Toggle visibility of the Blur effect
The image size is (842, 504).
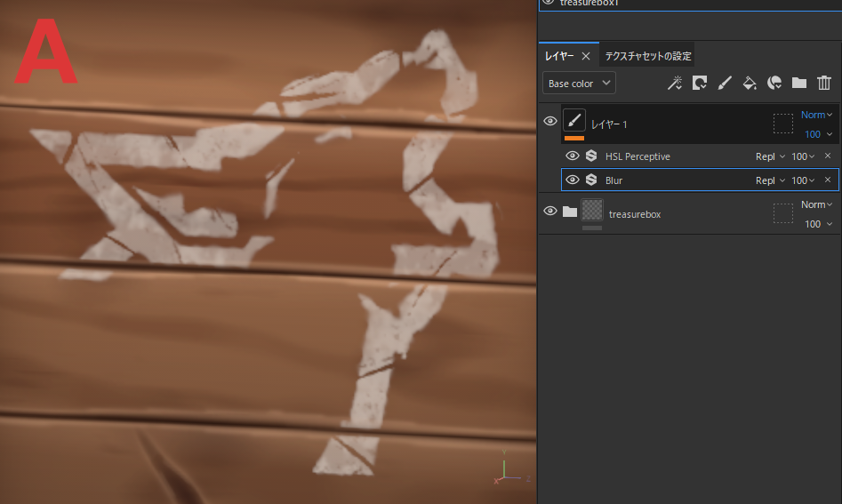pyautogui.click(x=573, y=180)
